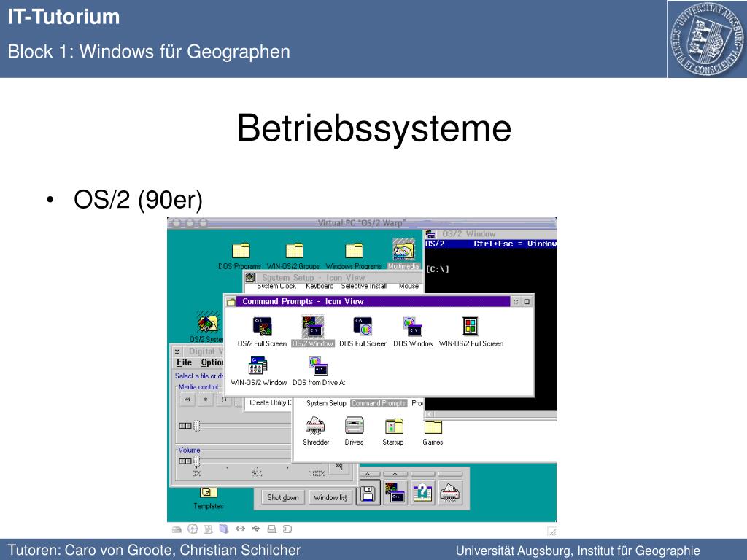Open the Startup folder icon
This screenshot has width=747, height=560.
[393, 426]
